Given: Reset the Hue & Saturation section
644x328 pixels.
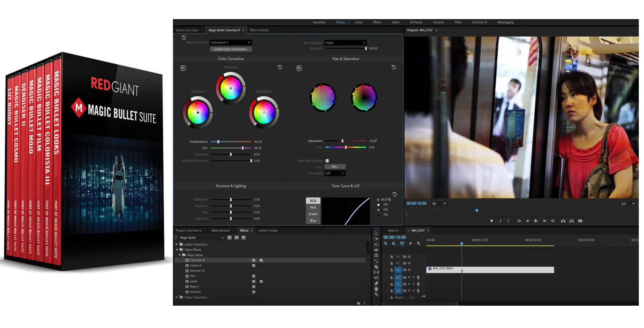Looking at the screenshot, I should 394,67.
